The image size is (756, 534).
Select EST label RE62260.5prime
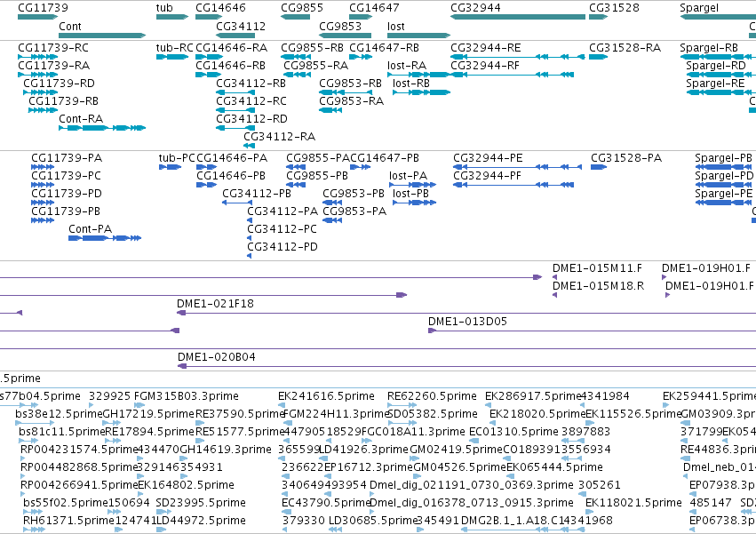[432, 396]
